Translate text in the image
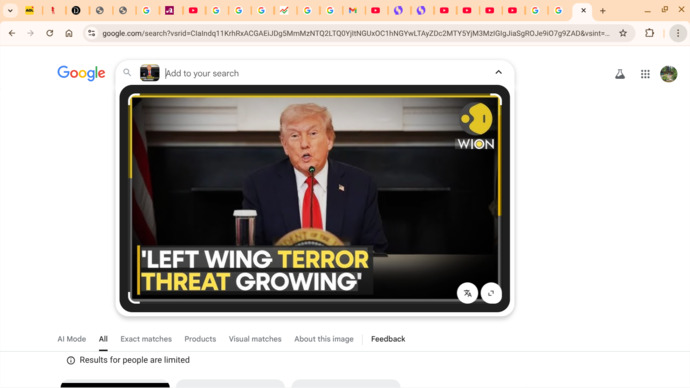This screenshot has height=388, width=690. pyautogui.click(x=467, y=293)
